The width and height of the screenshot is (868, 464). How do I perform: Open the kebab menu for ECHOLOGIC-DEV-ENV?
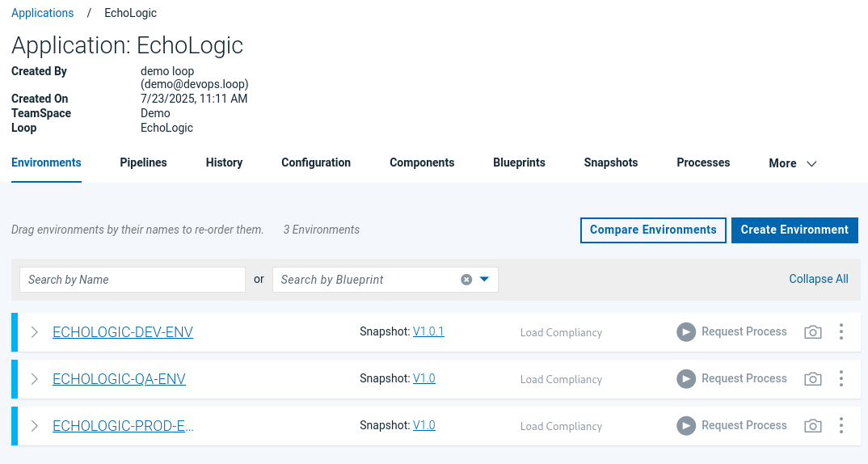(841, 331)
